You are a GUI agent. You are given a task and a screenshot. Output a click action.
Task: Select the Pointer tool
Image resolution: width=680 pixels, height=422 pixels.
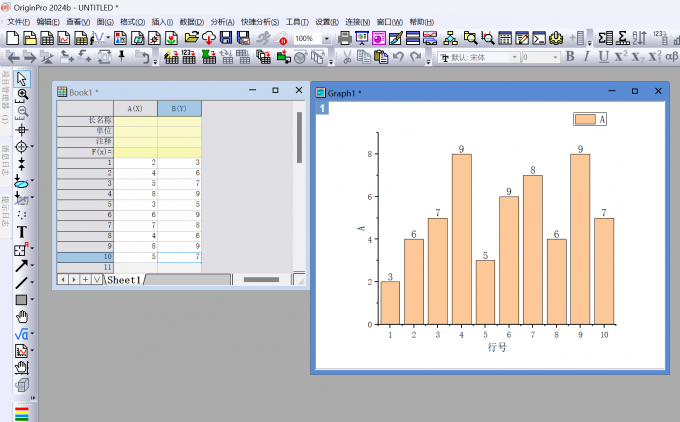[22, 79]
